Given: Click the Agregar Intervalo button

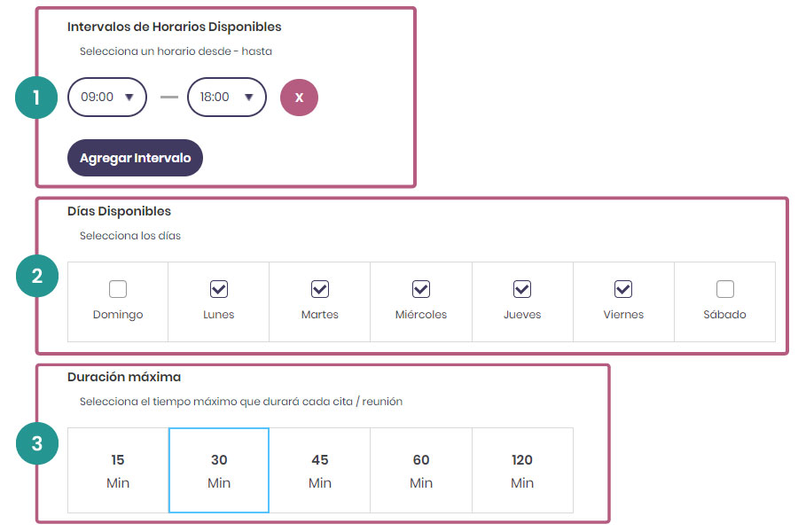Looking at the screenshot, I should 136,158.
